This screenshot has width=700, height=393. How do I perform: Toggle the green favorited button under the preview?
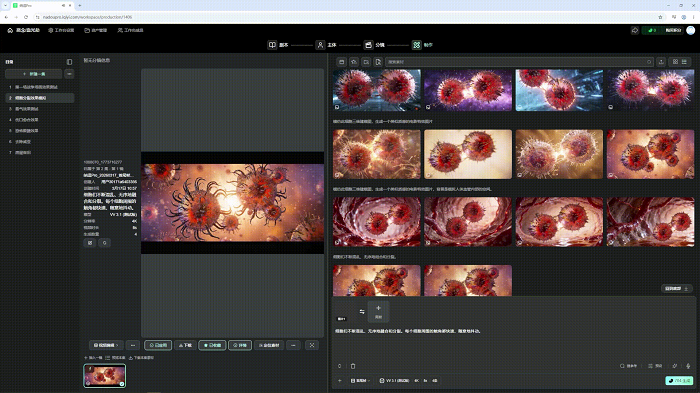tap(212, 345)
